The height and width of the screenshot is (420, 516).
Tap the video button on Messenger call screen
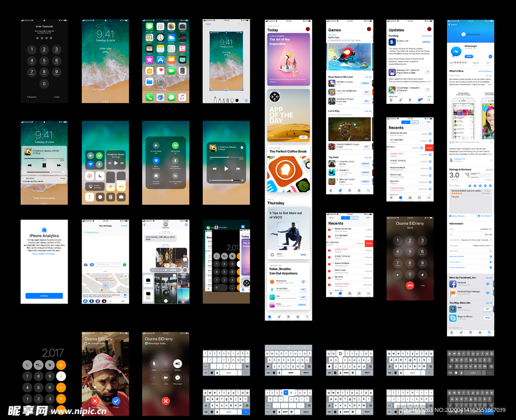pos(165,378)
